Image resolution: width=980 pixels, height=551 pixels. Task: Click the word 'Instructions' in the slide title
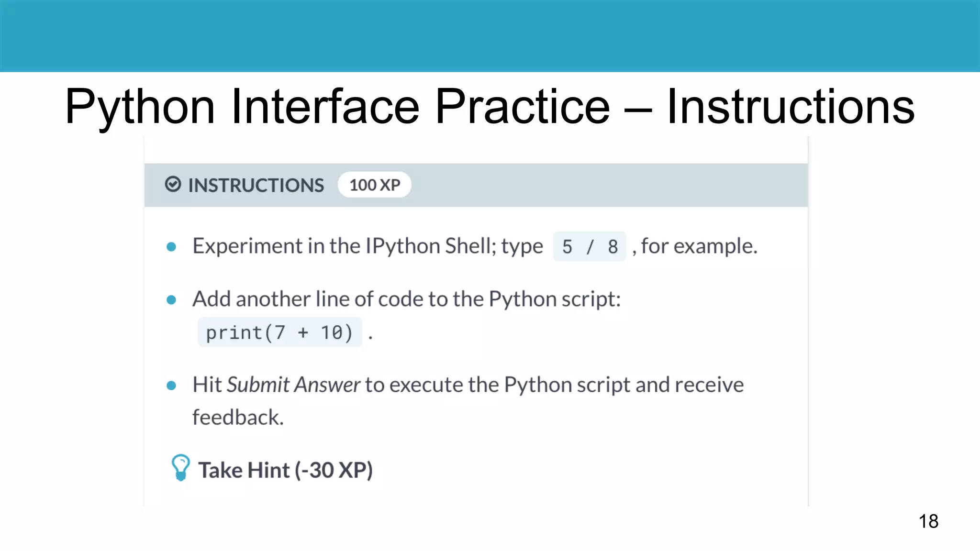point(790,106)
